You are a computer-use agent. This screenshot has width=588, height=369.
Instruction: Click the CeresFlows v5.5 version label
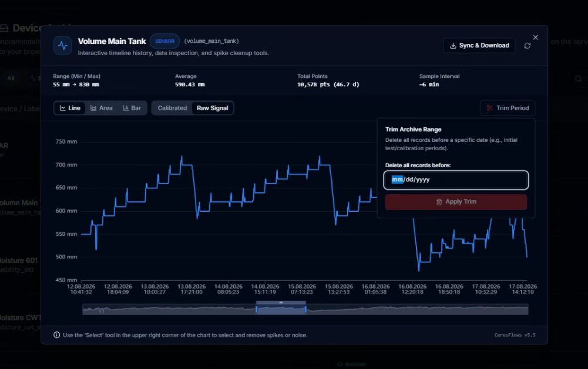point(515,335)
